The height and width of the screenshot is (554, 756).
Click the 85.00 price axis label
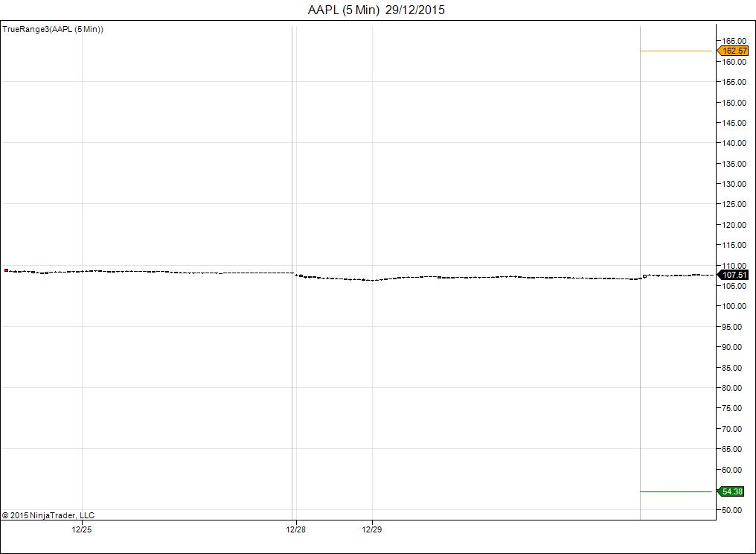[732, 368]
